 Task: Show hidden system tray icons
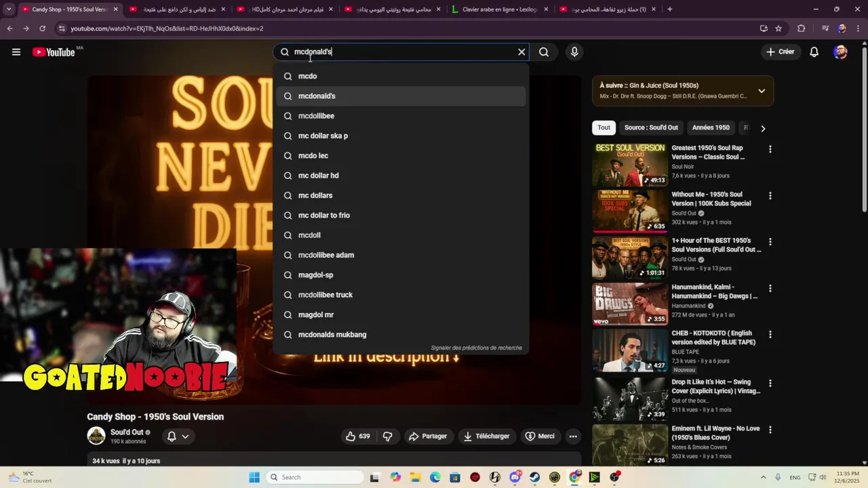[x=763, y=477]
